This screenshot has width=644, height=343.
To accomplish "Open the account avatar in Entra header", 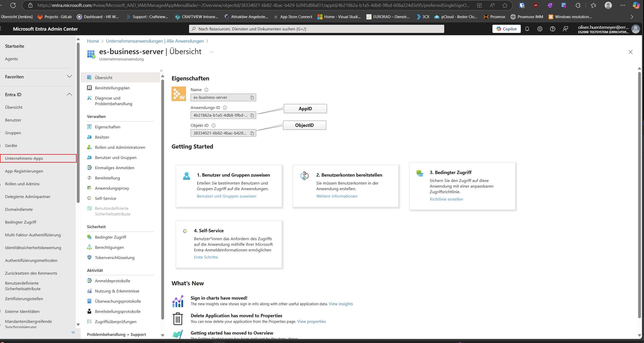I will click(635, 29).
